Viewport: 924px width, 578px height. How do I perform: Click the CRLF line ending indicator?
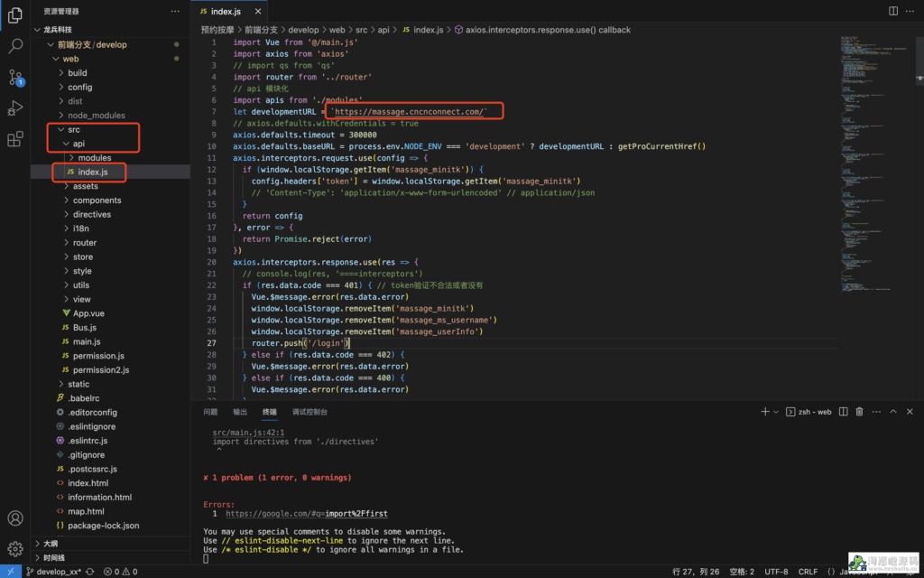[x=808, y=572]
